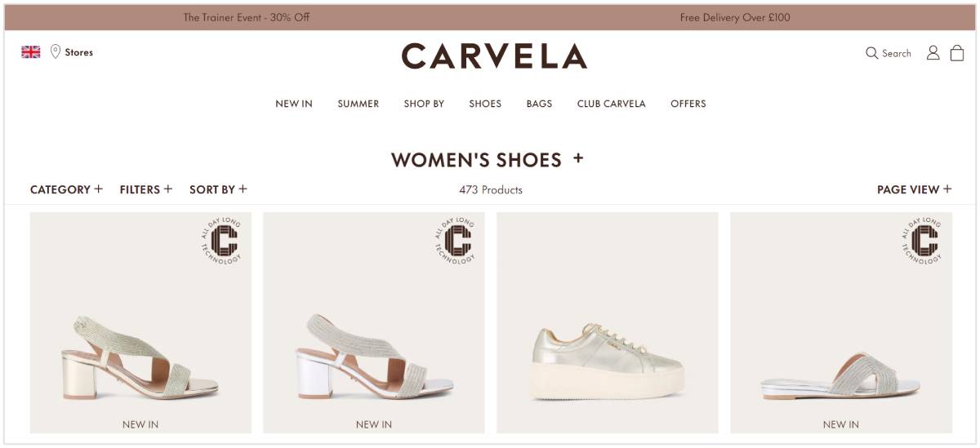Expand the PAGE VIEW options
This screenshot has width=980, height=448.
point(915,189)
